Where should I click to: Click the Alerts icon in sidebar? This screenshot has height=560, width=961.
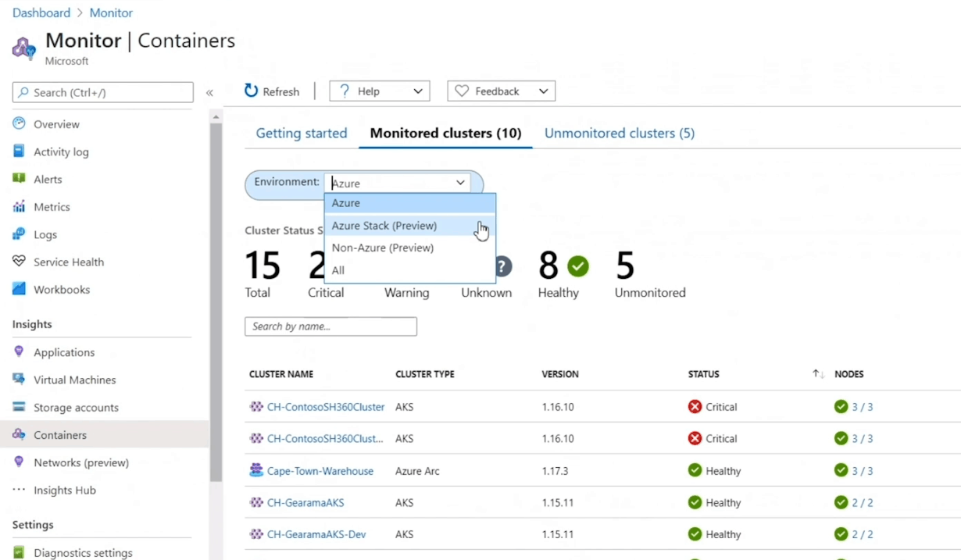click(19, 179)
